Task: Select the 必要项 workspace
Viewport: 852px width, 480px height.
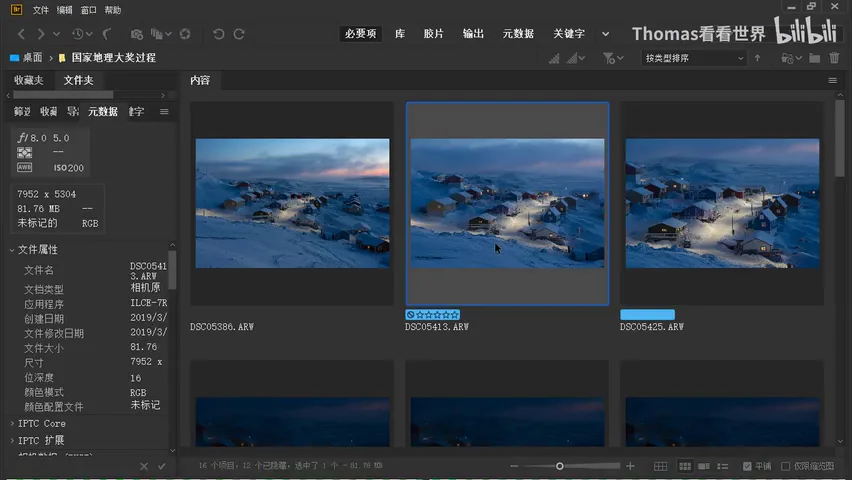Action: click(361, 34)
